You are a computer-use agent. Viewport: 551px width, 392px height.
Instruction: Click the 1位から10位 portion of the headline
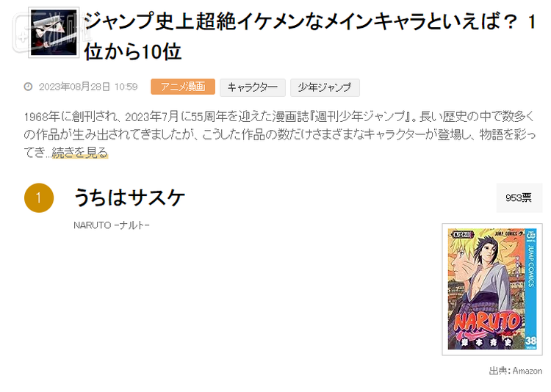pos(132,51)
